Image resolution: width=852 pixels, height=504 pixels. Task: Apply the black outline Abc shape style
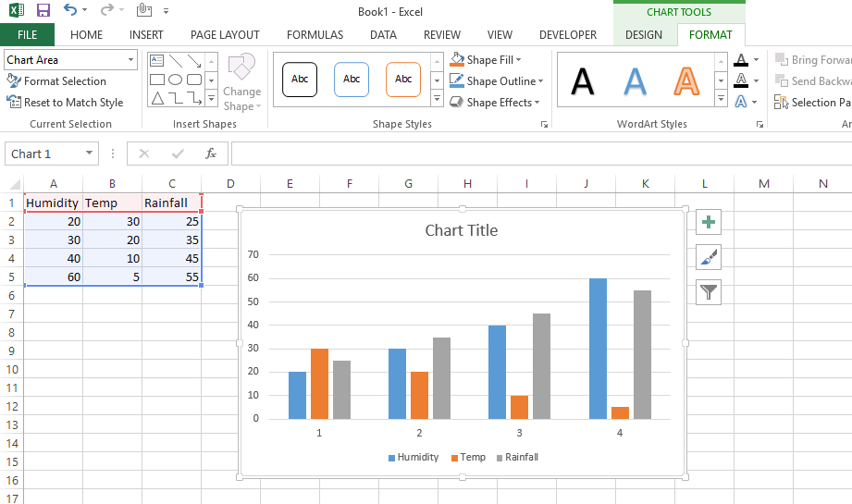pos(300,80)
